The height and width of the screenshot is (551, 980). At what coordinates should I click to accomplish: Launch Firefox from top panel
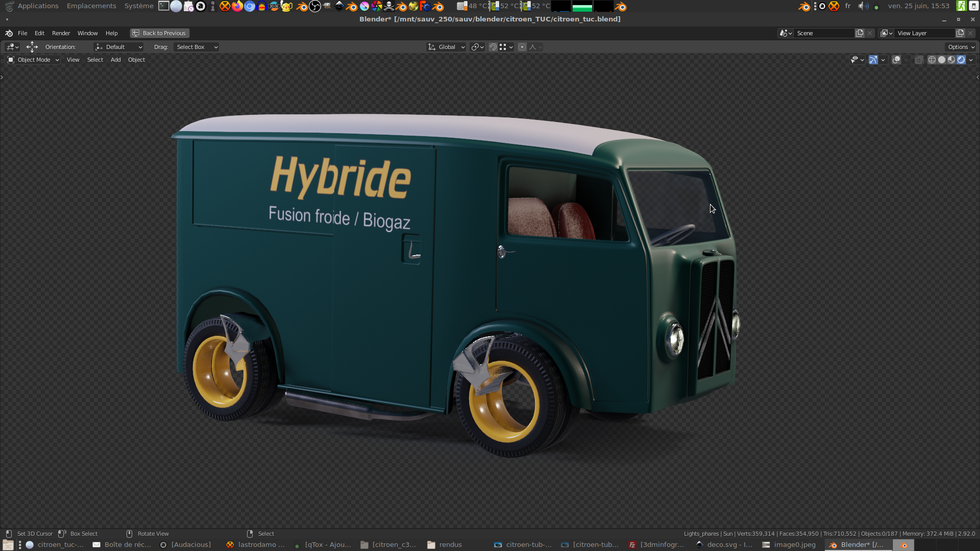pyautogui.click(x=237, y=6)
